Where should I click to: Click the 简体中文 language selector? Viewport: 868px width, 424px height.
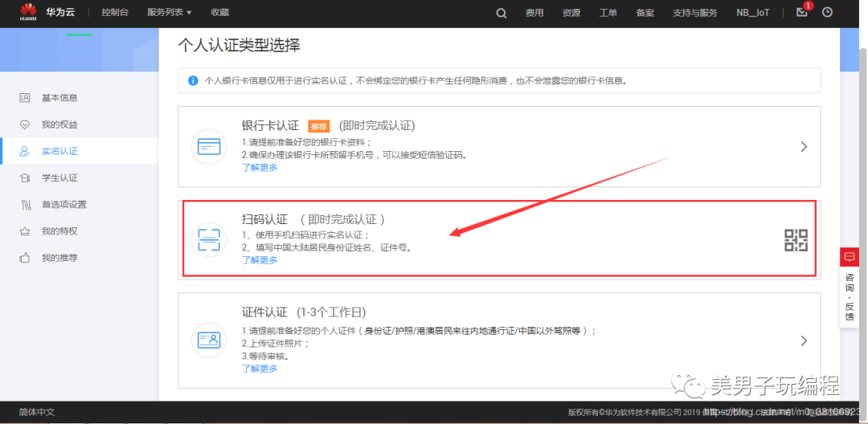point(36,413)
